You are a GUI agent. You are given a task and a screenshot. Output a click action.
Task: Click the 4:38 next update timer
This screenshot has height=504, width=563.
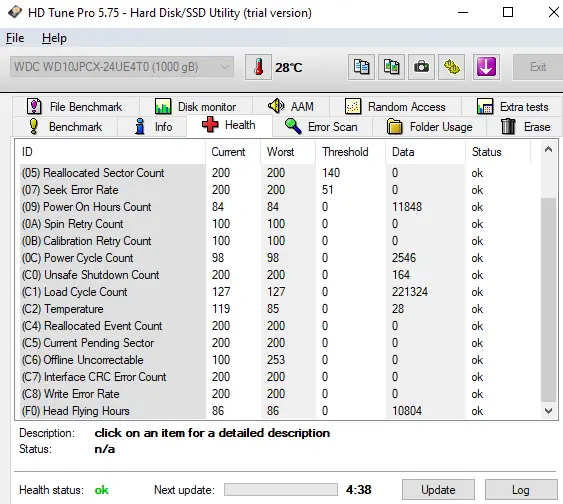tap(359, 490)
